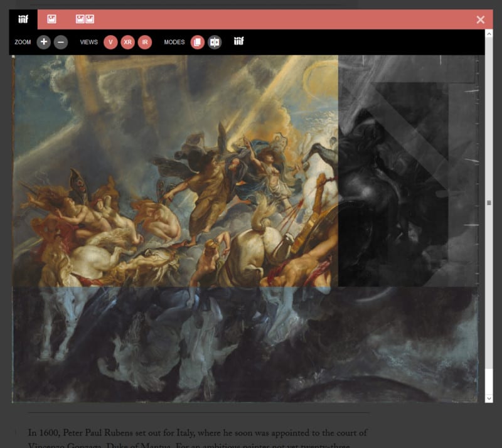Click the zoom in plus icon
This screenshot has width=502, height=448.
44,42
